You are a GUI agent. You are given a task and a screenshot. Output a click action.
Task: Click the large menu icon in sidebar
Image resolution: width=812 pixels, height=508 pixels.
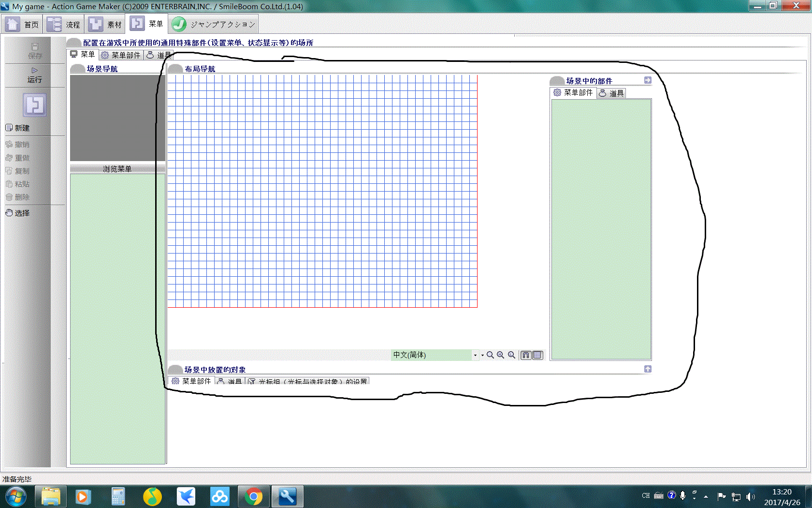(35, 105)
